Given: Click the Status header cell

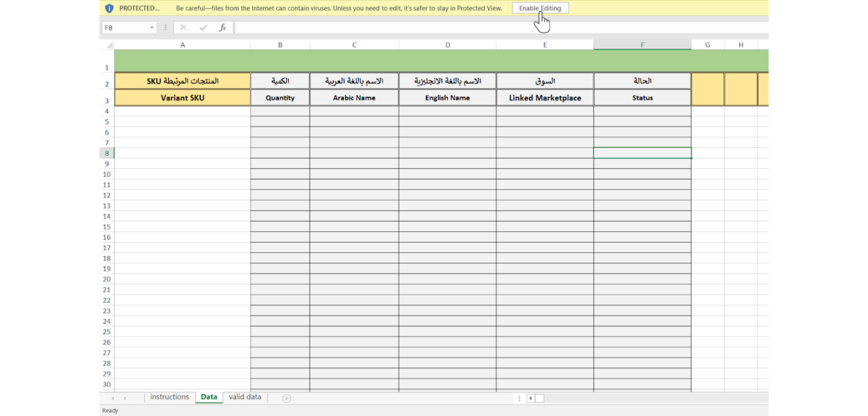Looking at the screenshot, I should tap(642, 98).
